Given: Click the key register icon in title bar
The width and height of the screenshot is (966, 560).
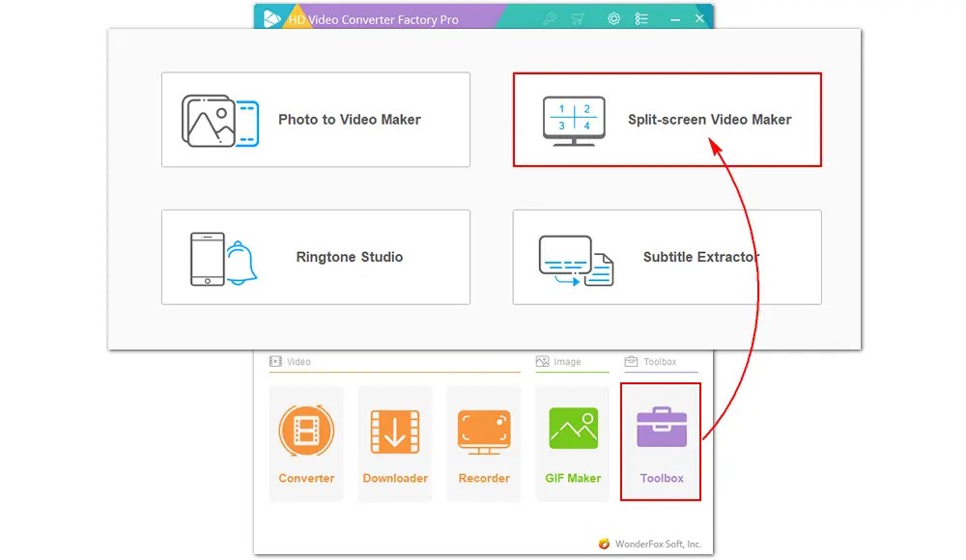Looking at the screenshot, I should 550,18.
